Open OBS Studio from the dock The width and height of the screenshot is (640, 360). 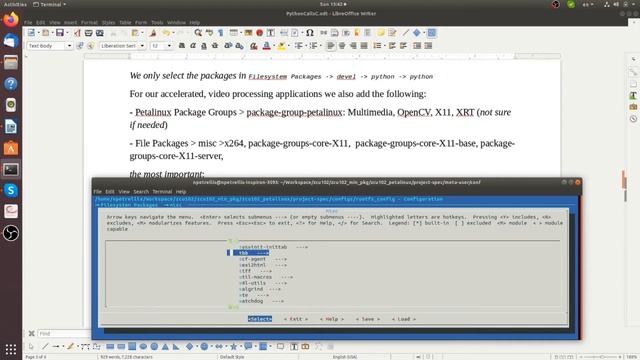coord(11,233)
